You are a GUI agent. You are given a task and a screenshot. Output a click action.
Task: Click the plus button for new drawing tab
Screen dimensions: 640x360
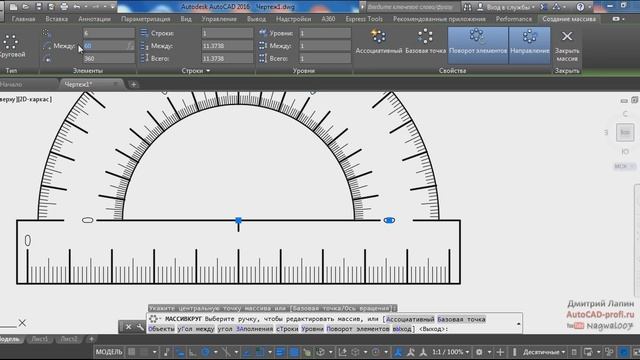(x=133, y=84)
